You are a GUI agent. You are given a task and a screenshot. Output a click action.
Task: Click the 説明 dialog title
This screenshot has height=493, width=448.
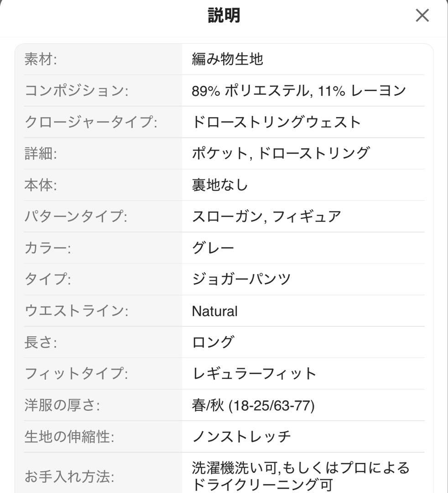[x=224, y=15]
